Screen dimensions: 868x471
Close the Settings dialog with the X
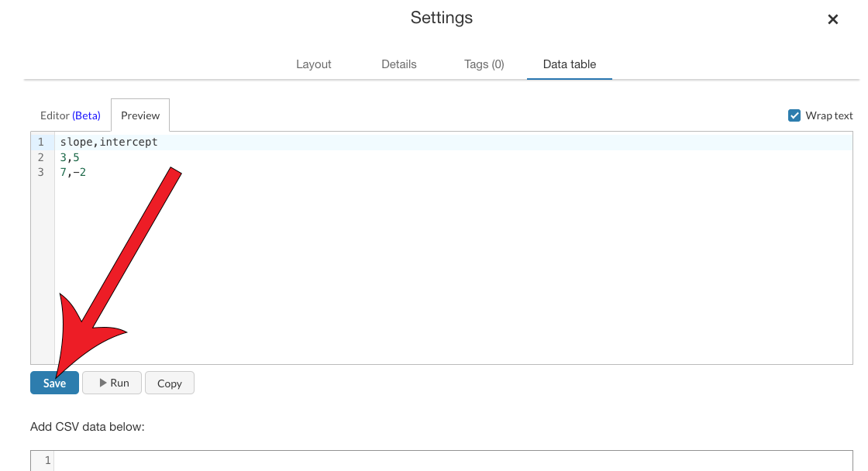[833, 19]
